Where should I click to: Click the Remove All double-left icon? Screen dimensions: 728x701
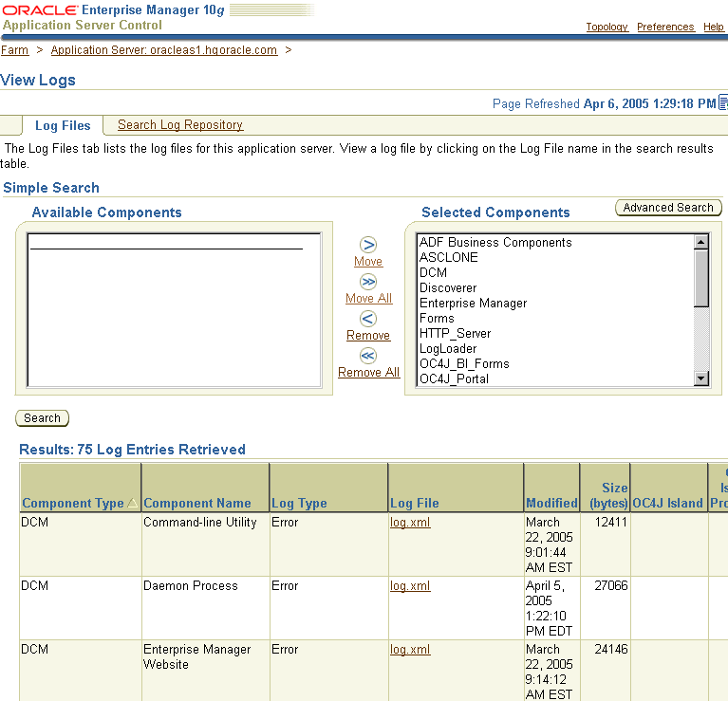367,356
